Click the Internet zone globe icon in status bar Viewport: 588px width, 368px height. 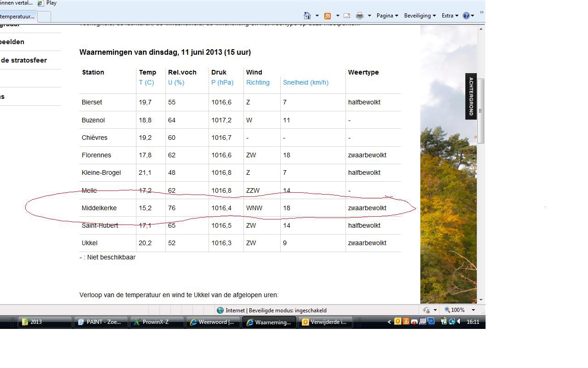(220, 310)
